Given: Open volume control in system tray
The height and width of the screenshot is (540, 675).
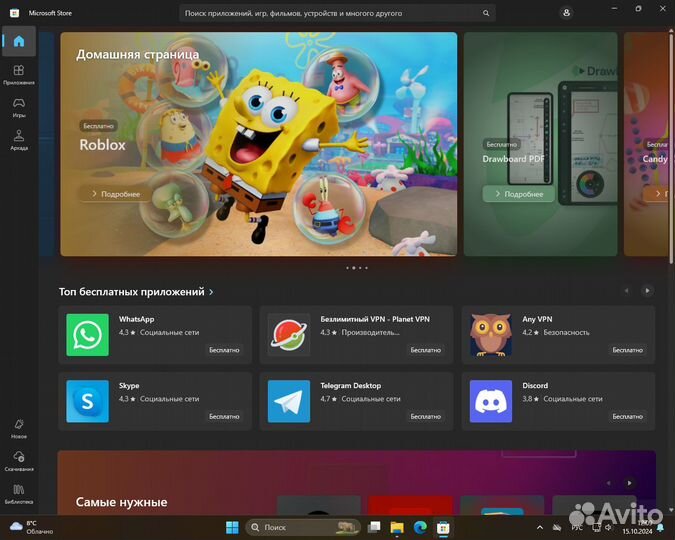Looking at the screenshot, I should point(608,527).
